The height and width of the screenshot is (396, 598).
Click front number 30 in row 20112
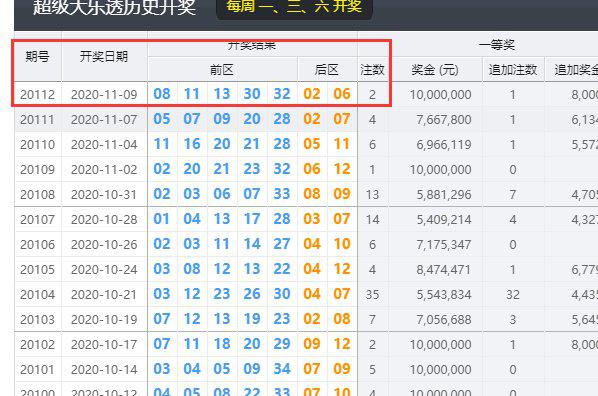[252, 94]
